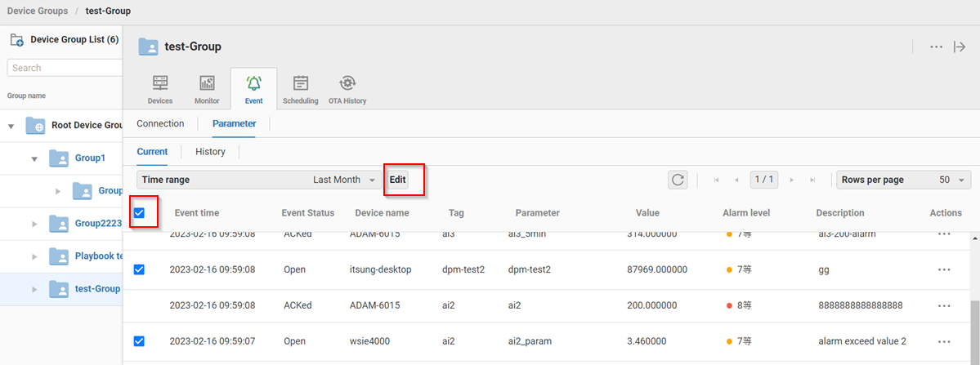
Task: Uncheck the itsung-desktop event checkbox
Action: click(x=139, y=269)
